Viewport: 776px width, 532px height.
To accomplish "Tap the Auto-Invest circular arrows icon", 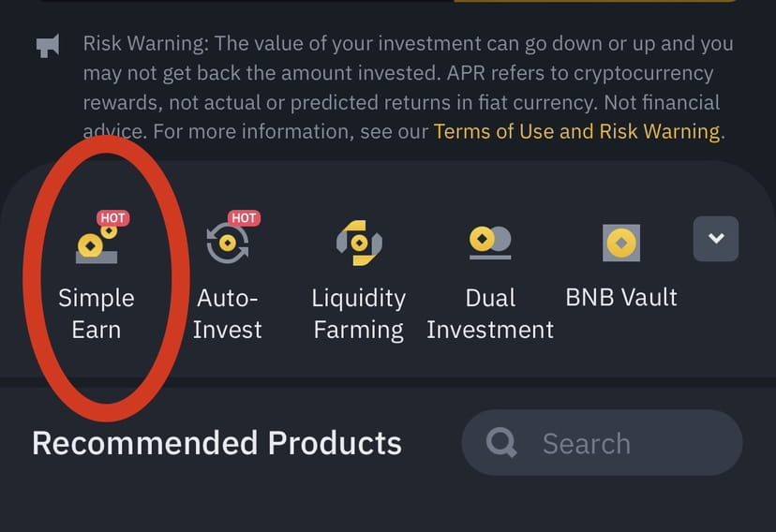I will (227, 245).
